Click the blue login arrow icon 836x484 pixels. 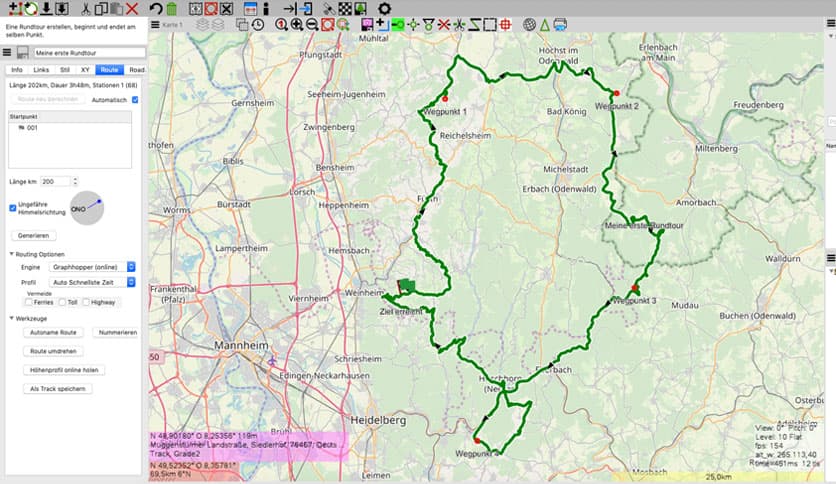(306, 9)
